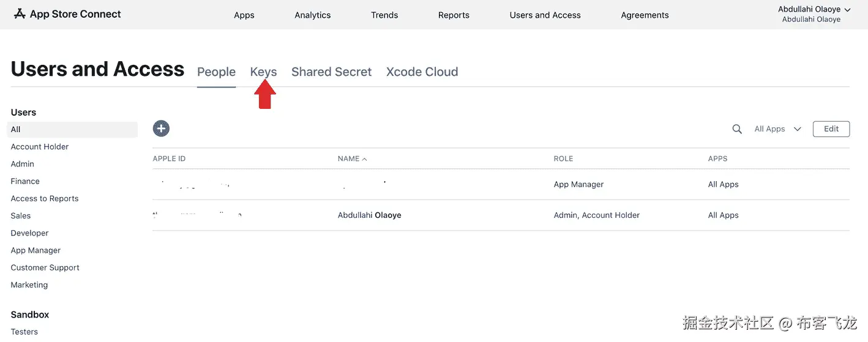Open the Shared Secret tab
This screenshot has width=868, height=342.
331,72
